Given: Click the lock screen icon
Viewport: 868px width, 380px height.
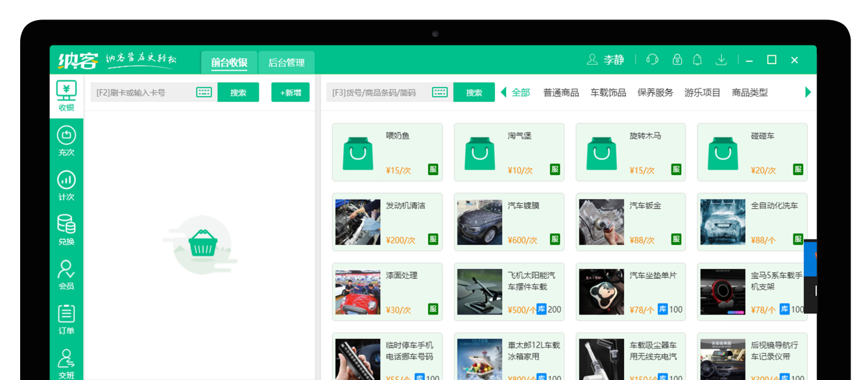Looking at the screenshot, I should (x=677, y=60).
